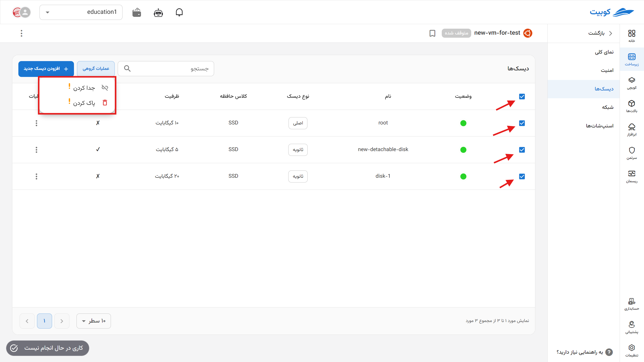Uncheck the root disk row

coord(522,123)
